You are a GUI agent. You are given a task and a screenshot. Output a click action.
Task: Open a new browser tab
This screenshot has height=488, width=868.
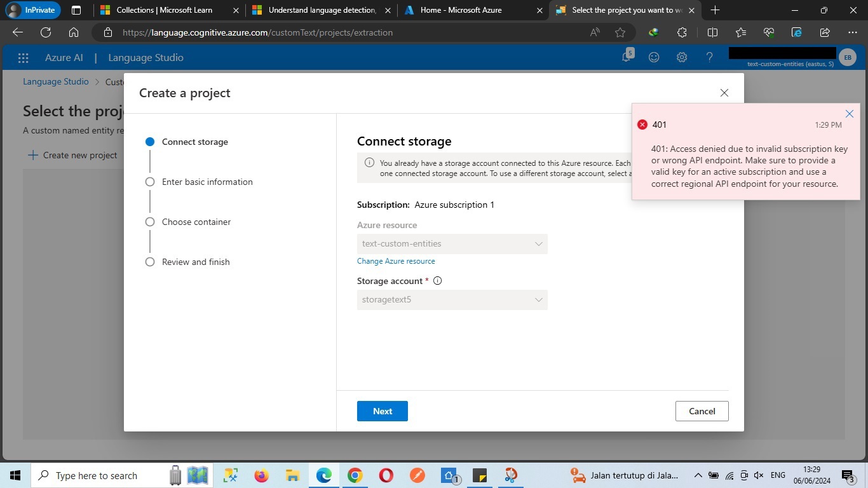tap(715, 10)
